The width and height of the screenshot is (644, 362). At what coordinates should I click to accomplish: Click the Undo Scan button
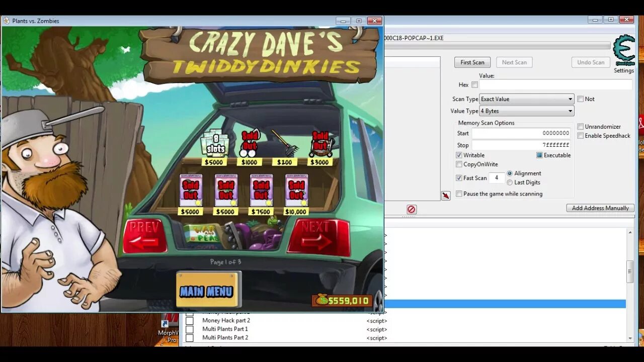point(591,62)
